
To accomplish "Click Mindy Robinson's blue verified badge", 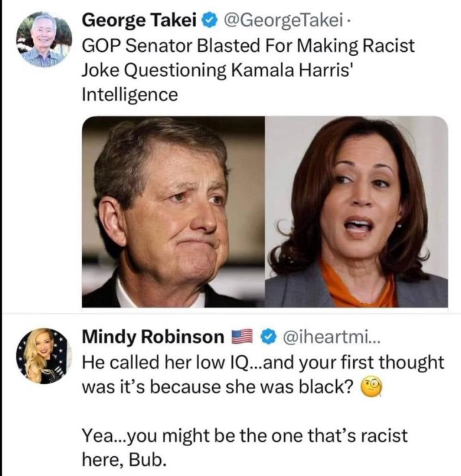I will (269, 337).
